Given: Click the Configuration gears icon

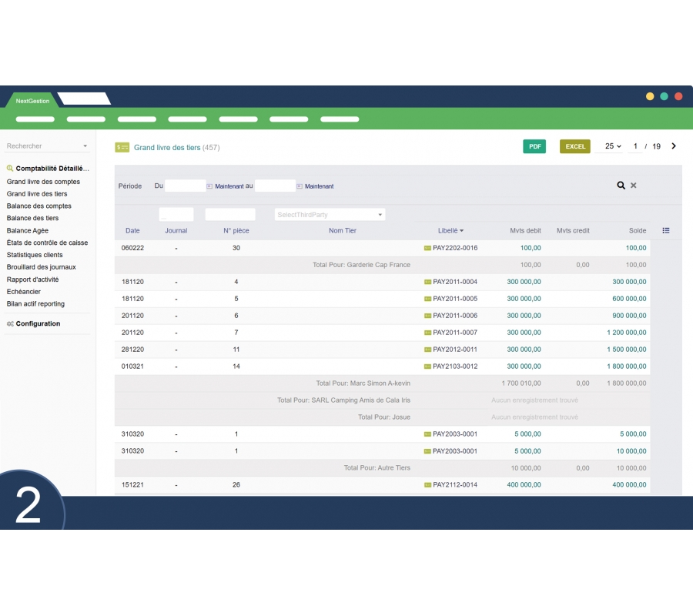Looking at the screenshot, I should click(10, 324).
